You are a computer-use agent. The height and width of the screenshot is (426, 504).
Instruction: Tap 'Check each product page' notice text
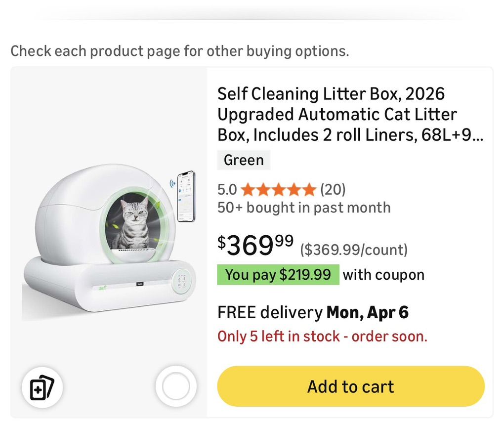click(180, 51)
